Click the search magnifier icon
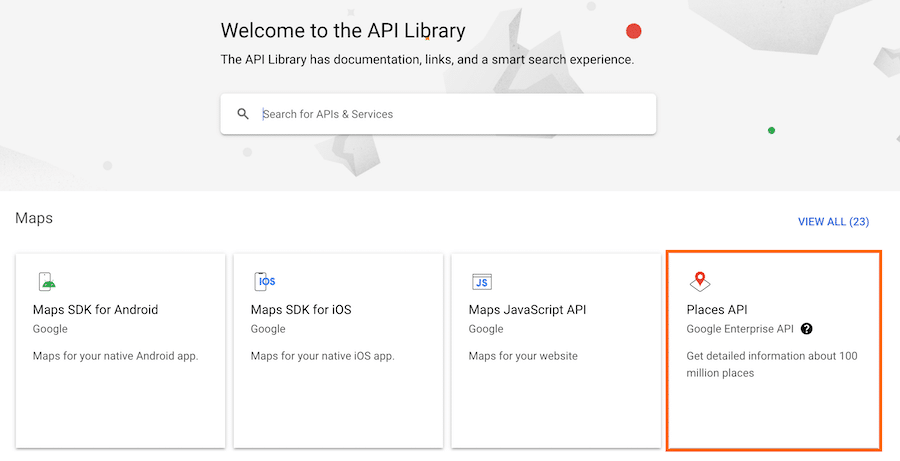Viewport: 900px width, 461px height. click(x=243, y=114)
